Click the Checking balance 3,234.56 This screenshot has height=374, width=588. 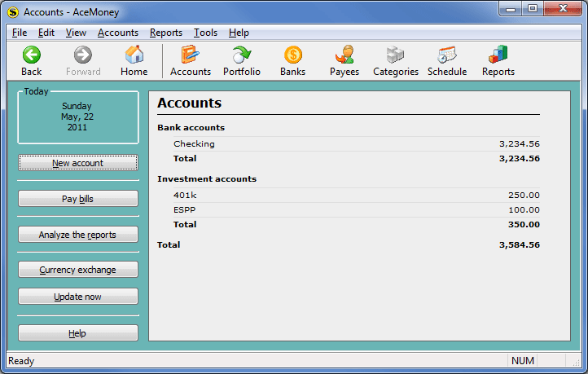pos(520,144)
